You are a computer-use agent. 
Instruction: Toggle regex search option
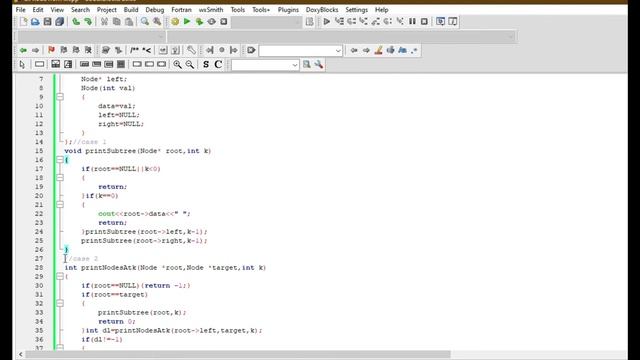(414, 50)
